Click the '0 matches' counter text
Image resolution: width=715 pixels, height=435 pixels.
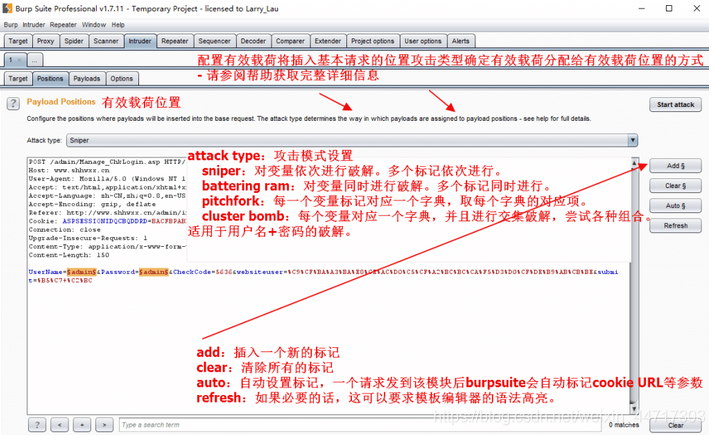pos(623,425)
